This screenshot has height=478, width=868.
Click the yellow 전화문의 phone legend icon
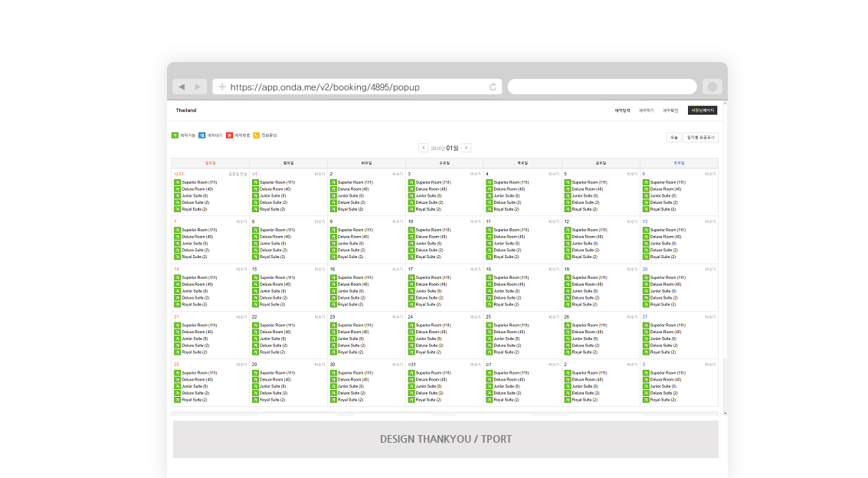[257, 135]
